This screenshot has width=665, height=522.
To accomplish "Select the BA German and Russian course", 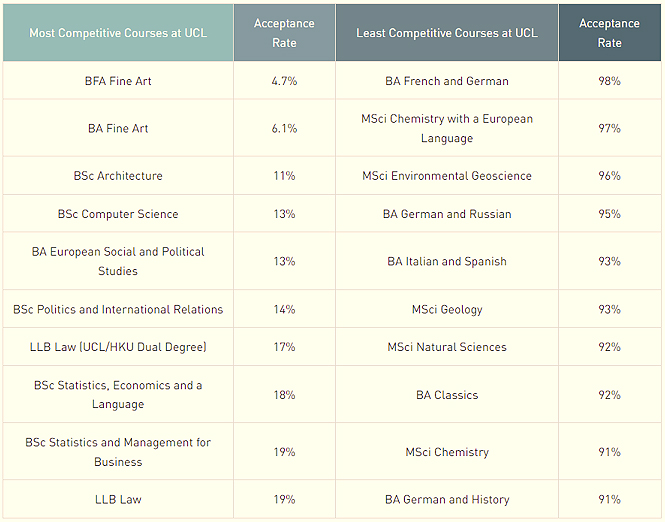I will click(446, 214).
